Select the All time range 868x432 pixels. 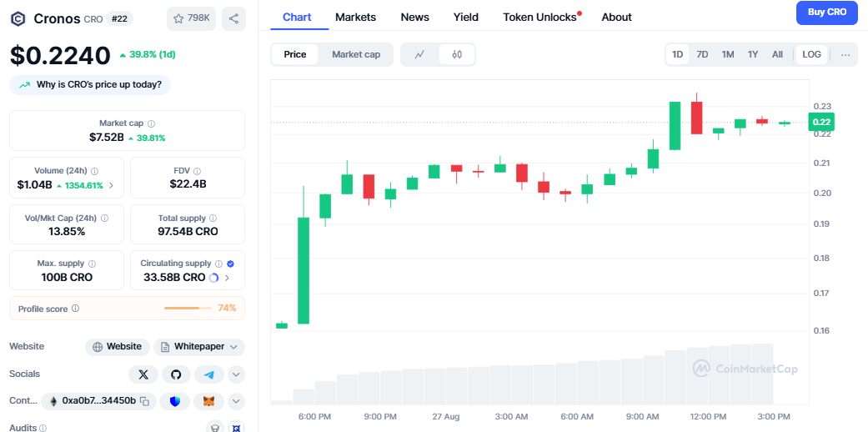point(777,54)
